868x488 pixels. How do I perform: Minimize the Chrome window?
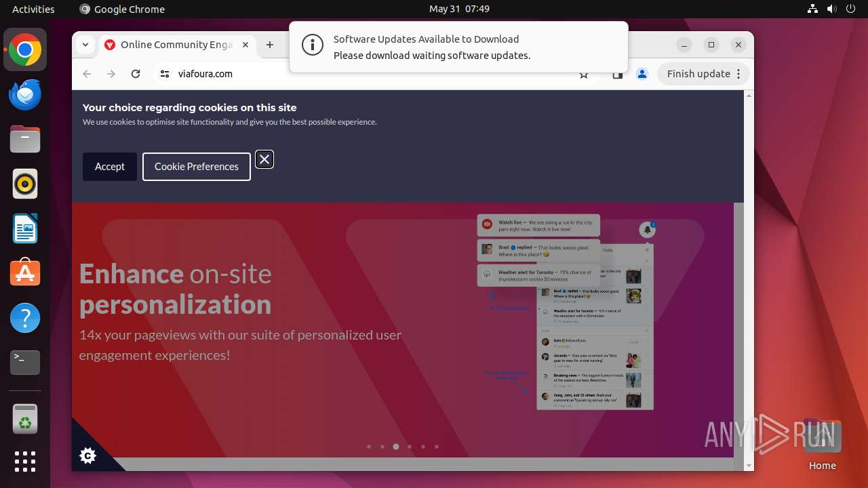(684, 45)
